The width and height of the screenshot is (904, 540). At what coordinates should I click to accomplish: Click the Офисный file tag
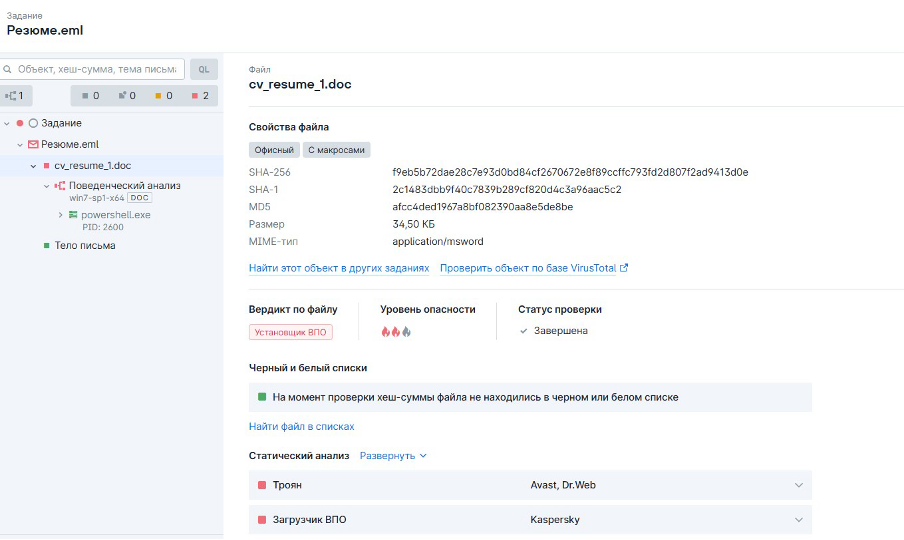274,150
